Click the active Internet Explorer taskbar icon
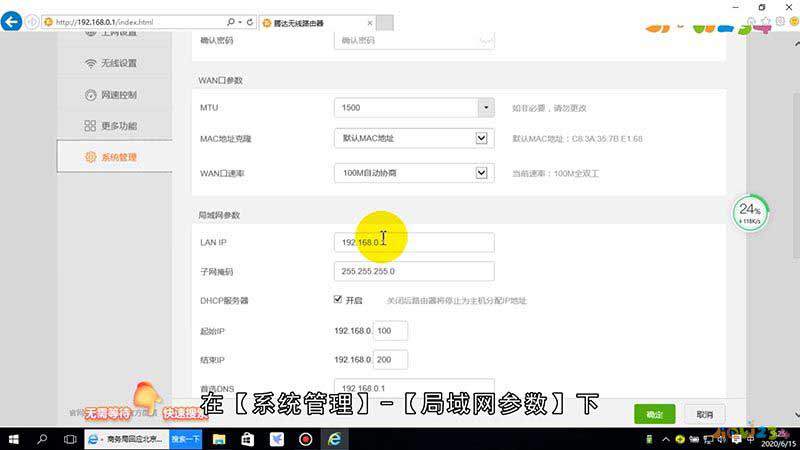The height and width of the screenshot is (450, 800). 335,439
